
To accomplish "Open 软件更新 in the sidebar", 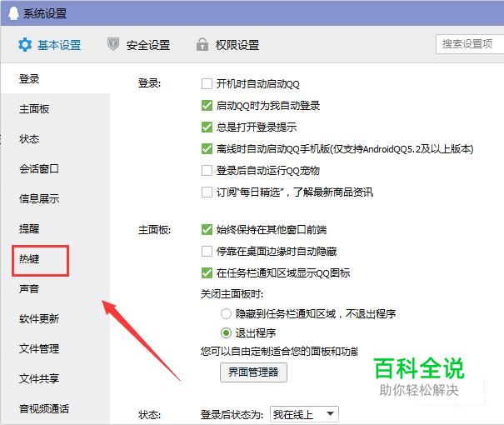I will pyautogui.click(x=39, y=318).
